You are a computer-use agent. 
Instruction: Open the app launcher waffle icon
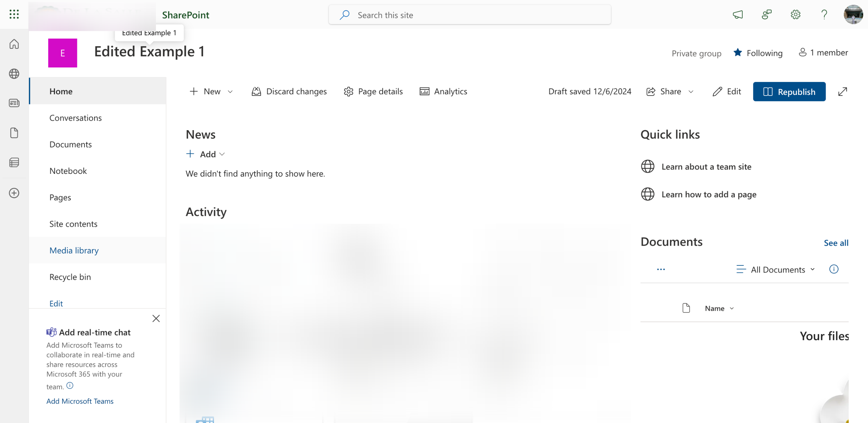14,14
